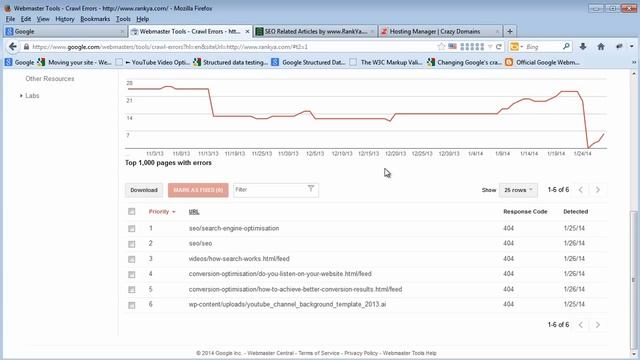The height and width of the screenshot is (360, 640).
Task: Open the URL history dropdown arrow
Action: click(490, 47)
